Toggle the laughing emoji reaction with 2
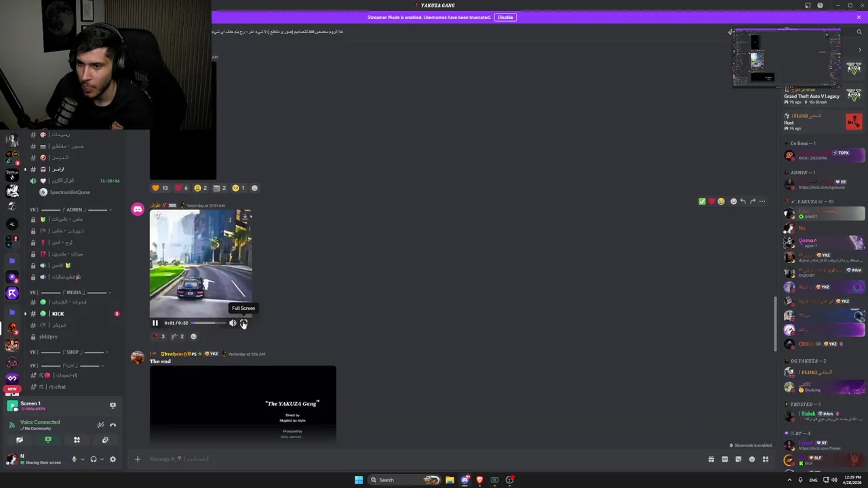This screenshot has width=868, height=488. pyautogui.click(x=200, y=188)
